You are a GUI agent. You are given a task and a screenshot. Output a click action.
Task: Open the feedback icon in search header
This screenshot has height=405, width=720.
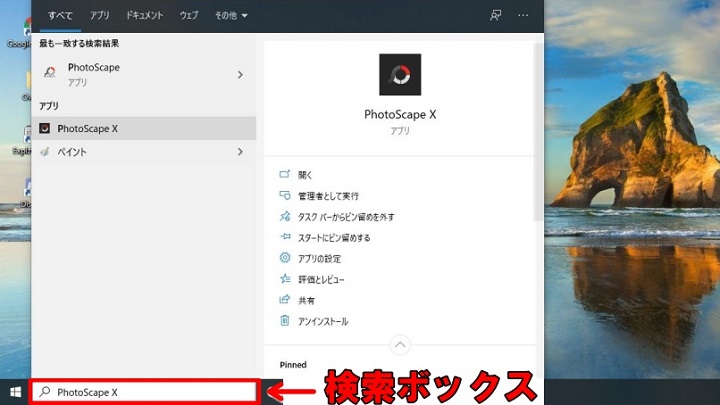click(495, 16)
